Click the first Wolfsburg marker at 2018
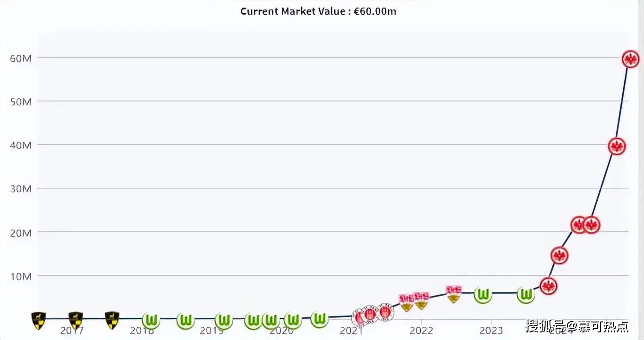Viewport: 644px width, 340px height. pyautogui.click(x=151, y=321)
